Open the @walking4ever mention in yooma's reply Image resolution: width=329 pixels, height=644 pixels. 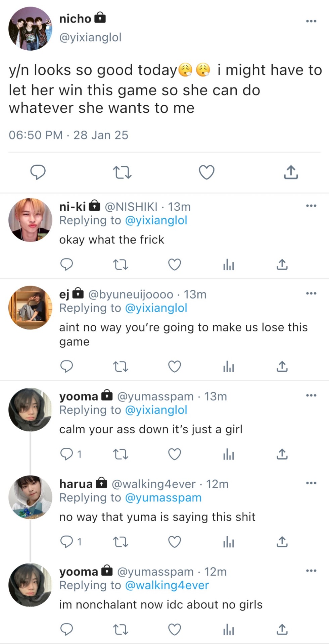(167, 585)
